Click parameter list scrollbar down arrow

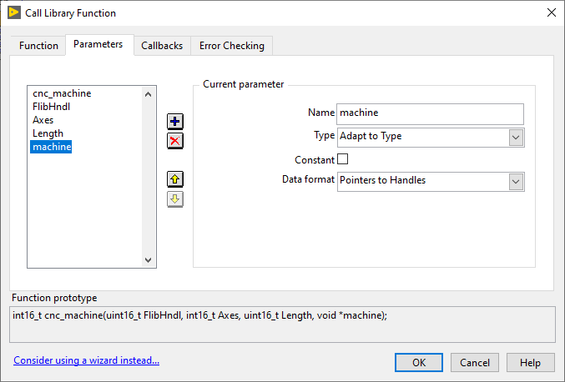coord(148,260)
